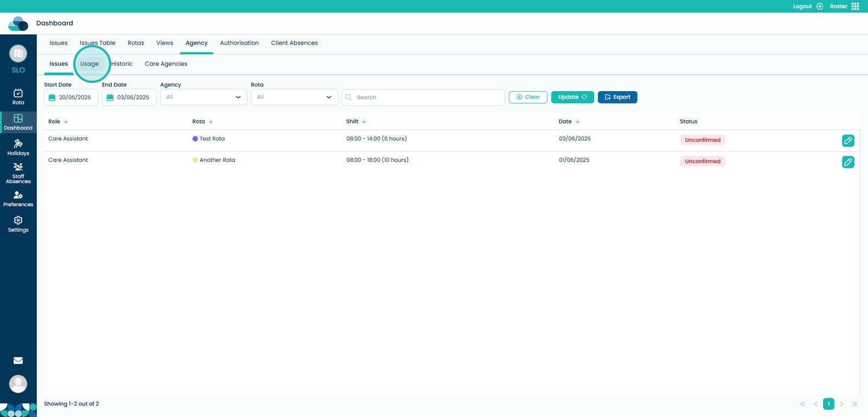Expand the Agency dropdown filter
Image resolution: width=868 pixels, height=417 pixels.
pyautogui.click(x=203, y=97)
